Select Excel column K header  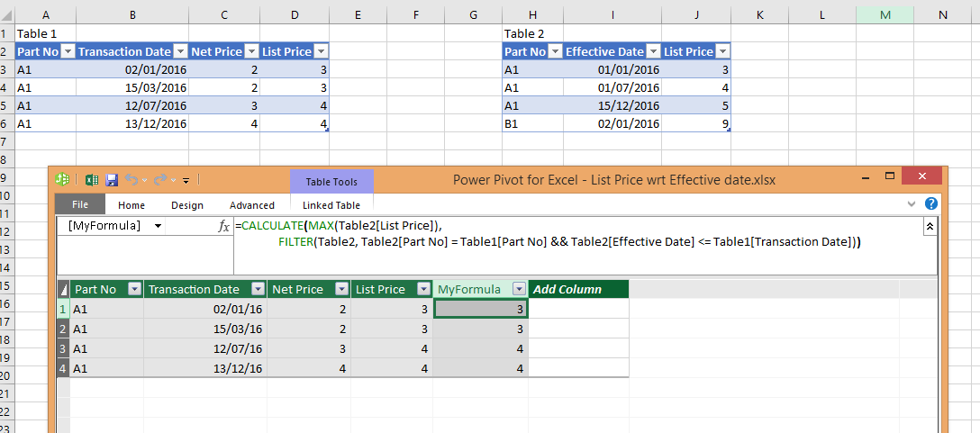click(x=760, y=15)
